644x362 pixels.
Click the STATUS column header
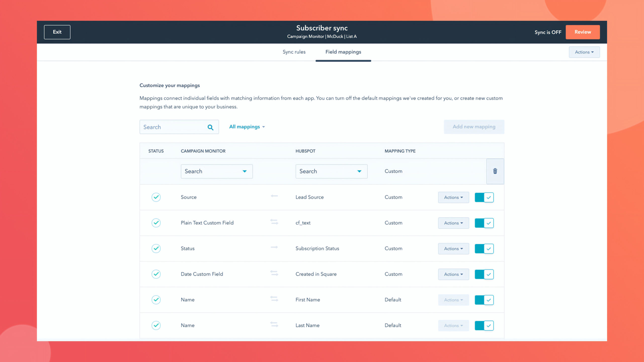point(156,151)
